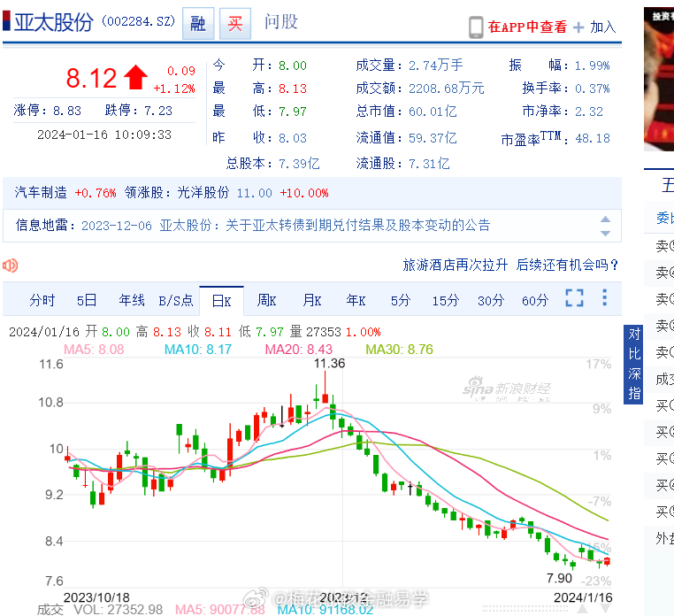This screenshot has height=616, width=674.
Task: Click the 加入 watchlist text link
Action: tap(603, 27)
